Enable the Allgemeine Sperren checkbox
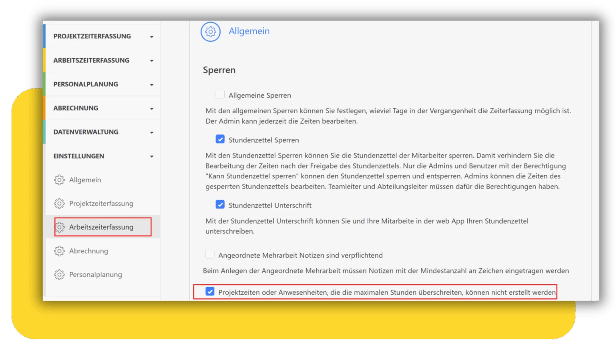615x364 pixels. (220, 94)
